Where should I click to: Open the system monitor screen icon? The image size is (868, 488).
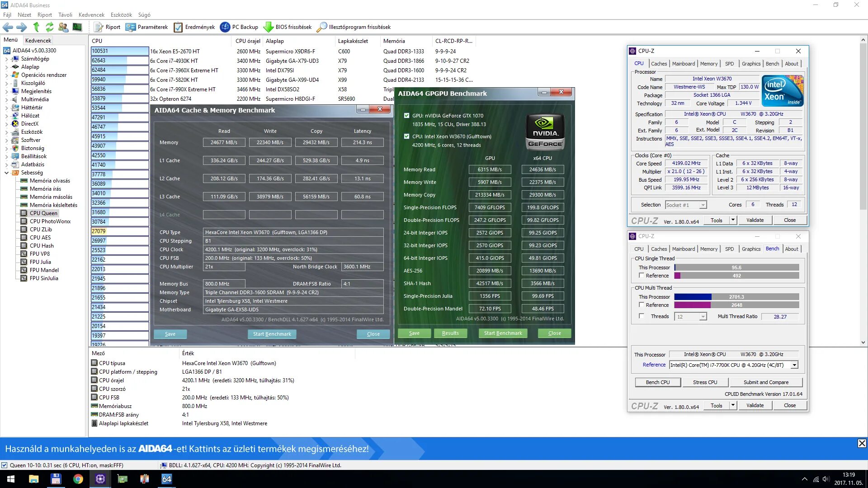pyautogui.click(x=77, y=27)
